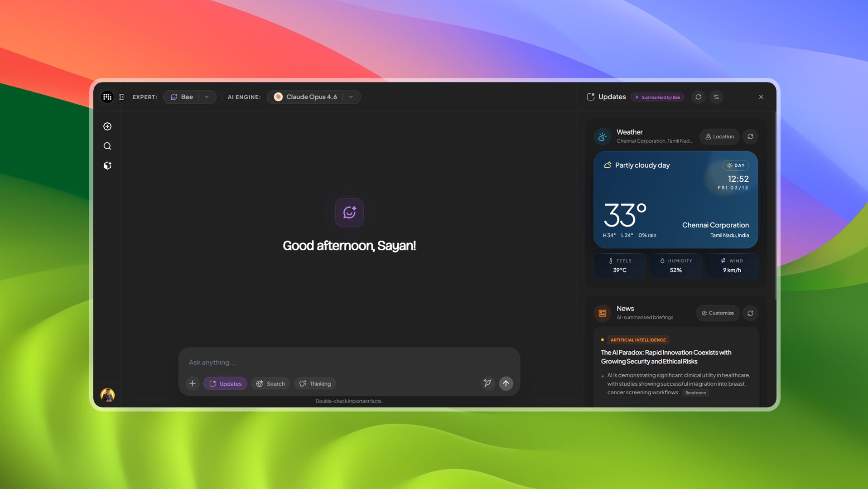Click the DAY indicator badge
The height and width of the screenshot is (489, 868).
click(736, 165)
